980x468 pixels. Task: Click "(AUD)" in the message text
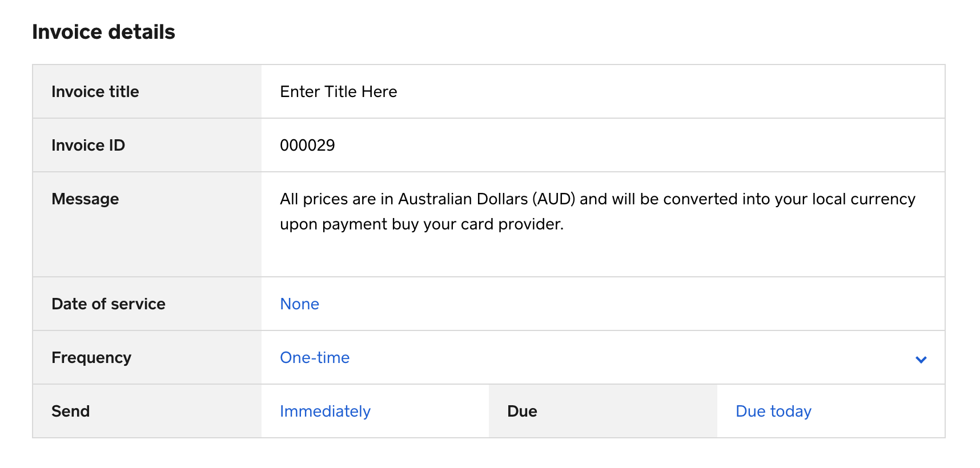tap(553, 199)
